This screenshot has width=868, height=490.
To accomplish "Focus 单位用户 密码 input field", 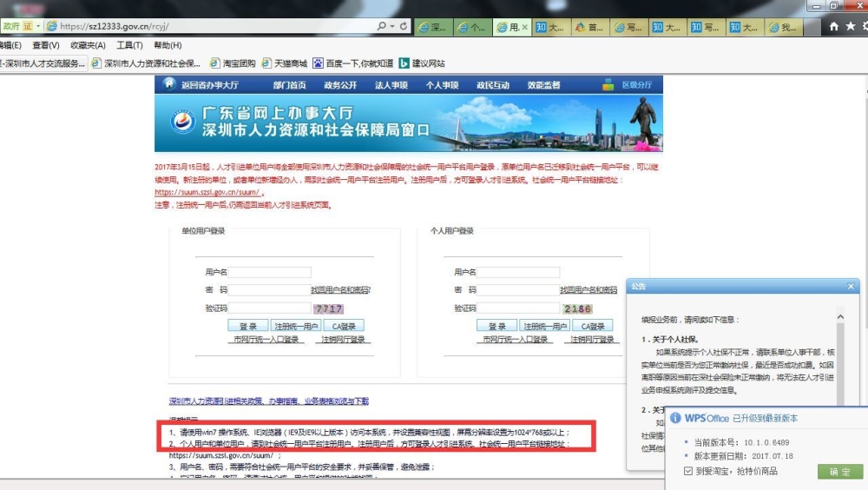I will click(x=270, y=290).
